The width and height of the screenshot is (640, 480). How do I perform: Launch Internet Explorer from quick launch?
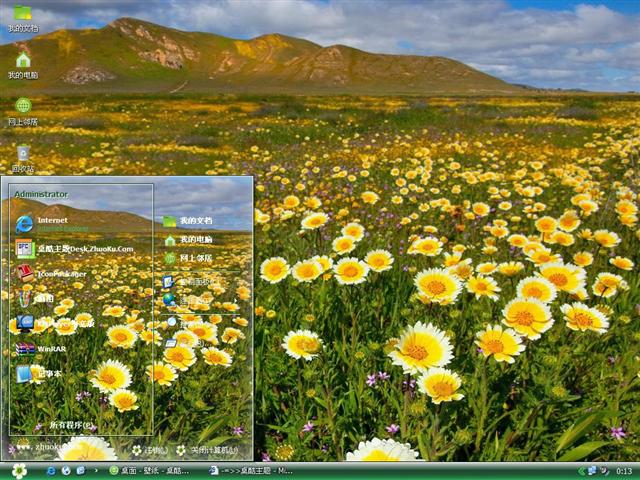pos(51,471)
